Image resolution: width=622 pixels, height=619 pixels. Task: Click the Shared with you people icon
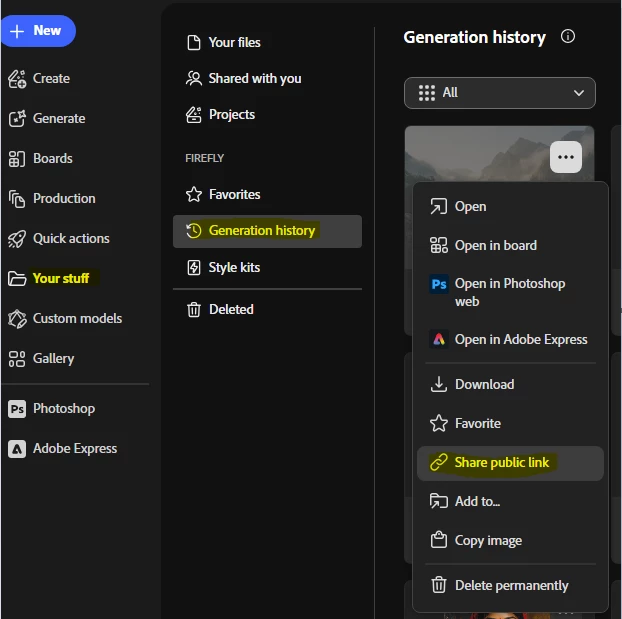point(194,79)
